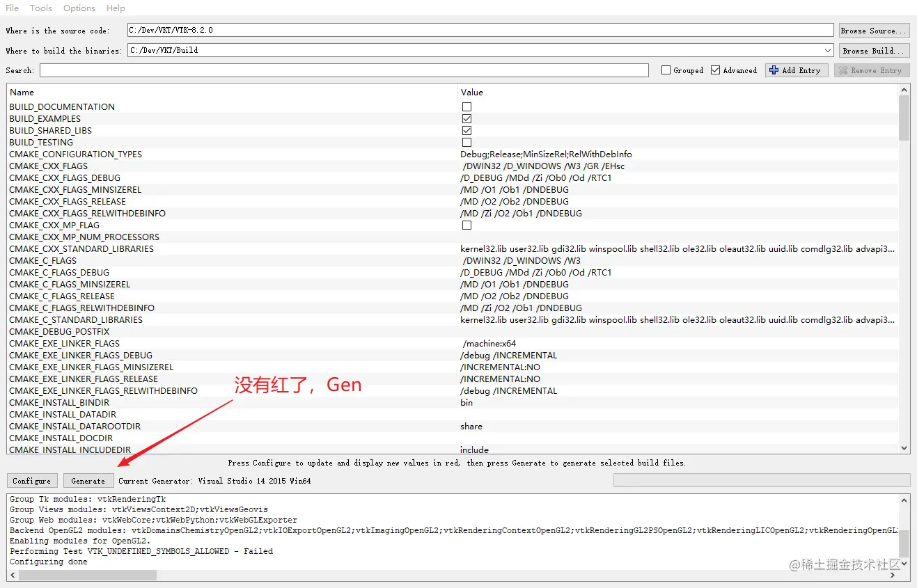
Task: Select CMAKE_EXE_LINKER_FLAGS row name
Action: (64, 343)
